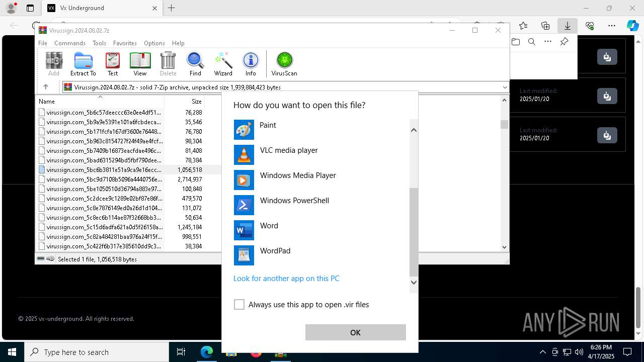The height and width of the screenshot is (362, 644).
Task: Open the Favorites menu in WinRAR
Action: 125,43
